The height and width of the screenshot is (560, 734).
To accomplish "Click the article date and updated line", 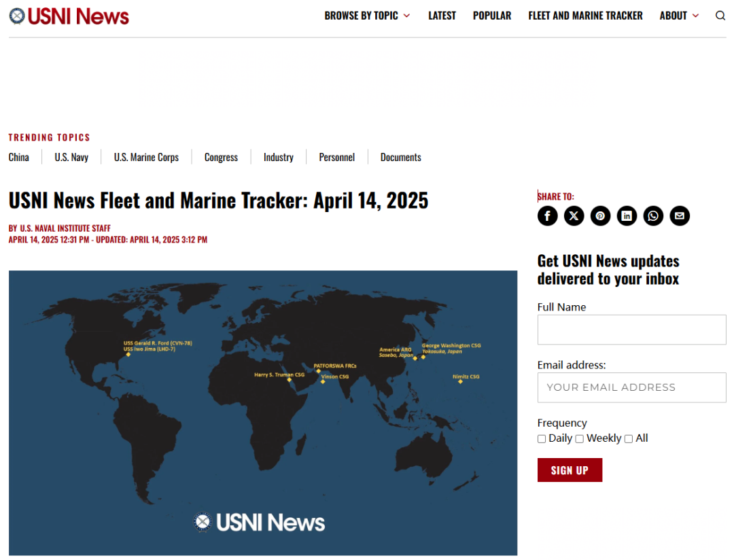I will (x=107, y=240).
